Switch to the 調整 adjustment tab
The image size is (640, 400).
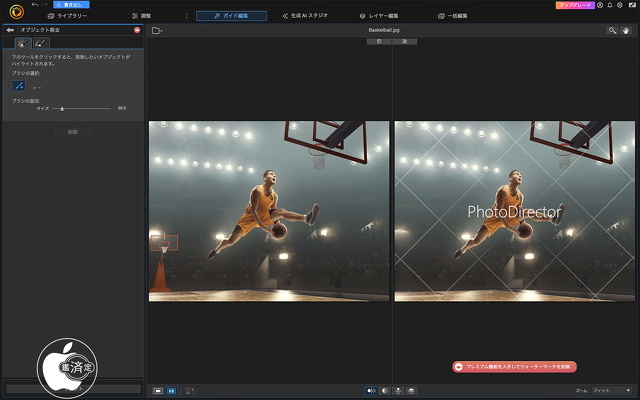[x=142, y=16]
